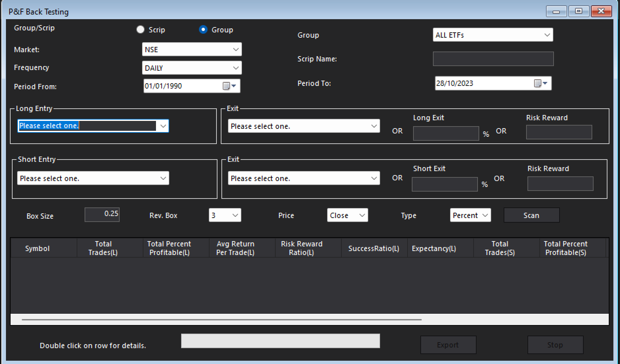Expand the Long Entry condition dropdown
620x364 pixels.
coord(93,126)
